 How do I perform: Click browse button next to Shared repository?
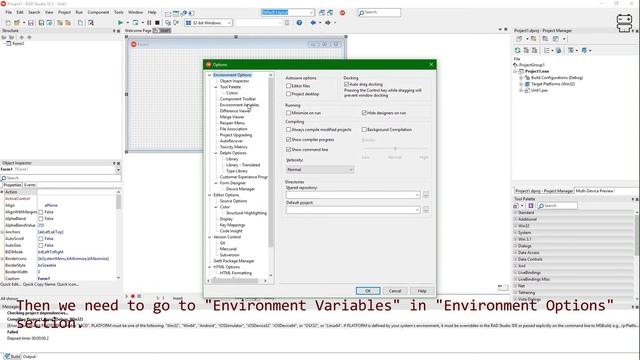point(426,195)
